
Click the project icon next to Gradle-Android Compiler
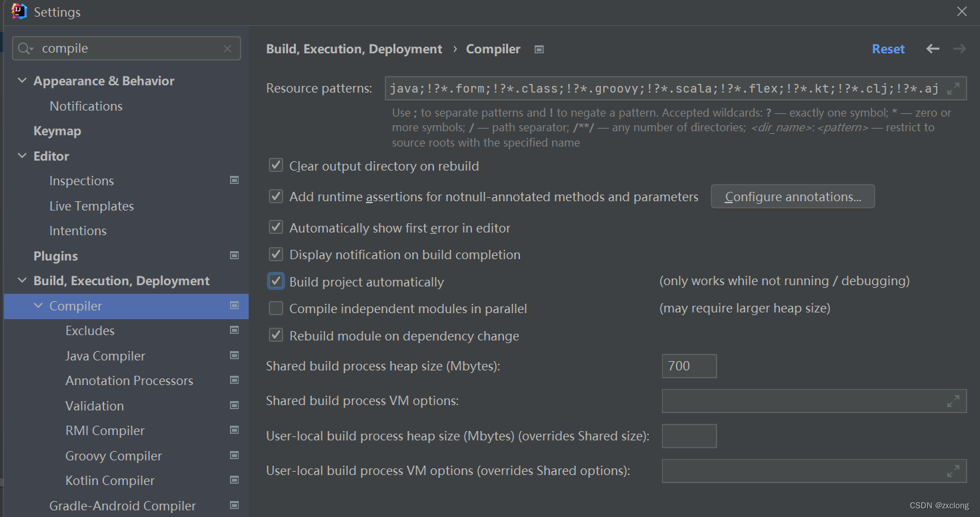coord(234,506)
